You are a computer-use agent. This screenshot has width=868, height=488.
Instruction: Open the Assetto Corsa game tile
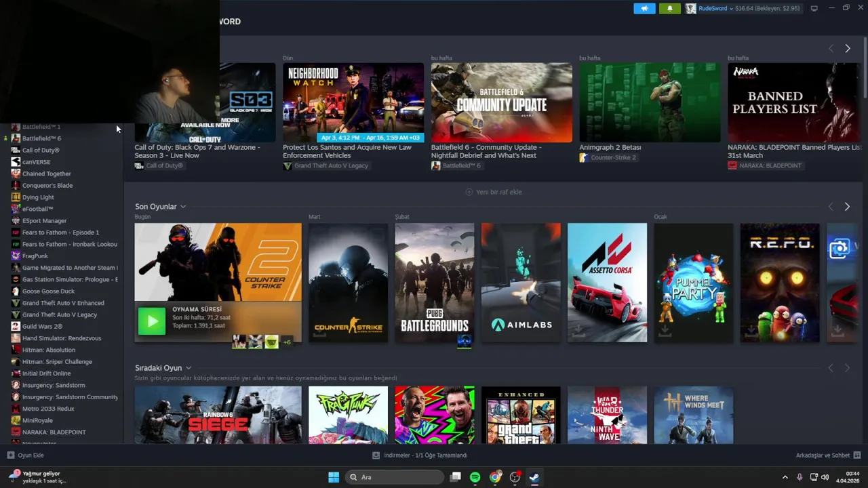[607, 283]
